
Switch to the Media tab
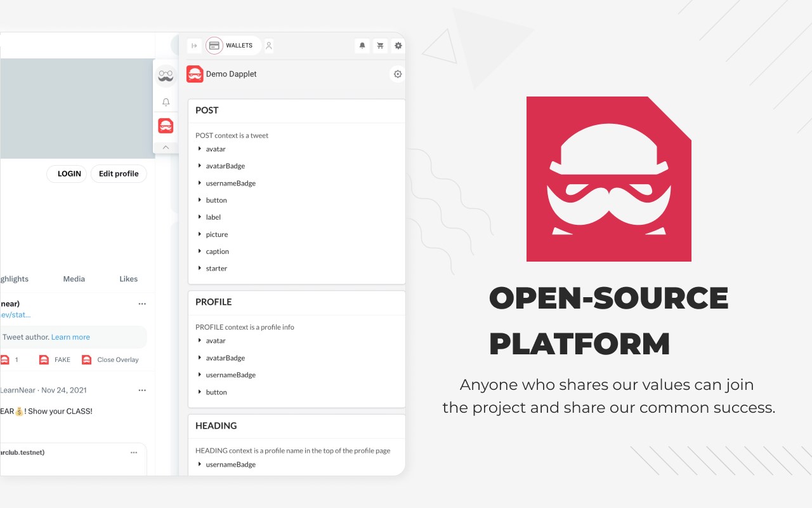[74, 279]
